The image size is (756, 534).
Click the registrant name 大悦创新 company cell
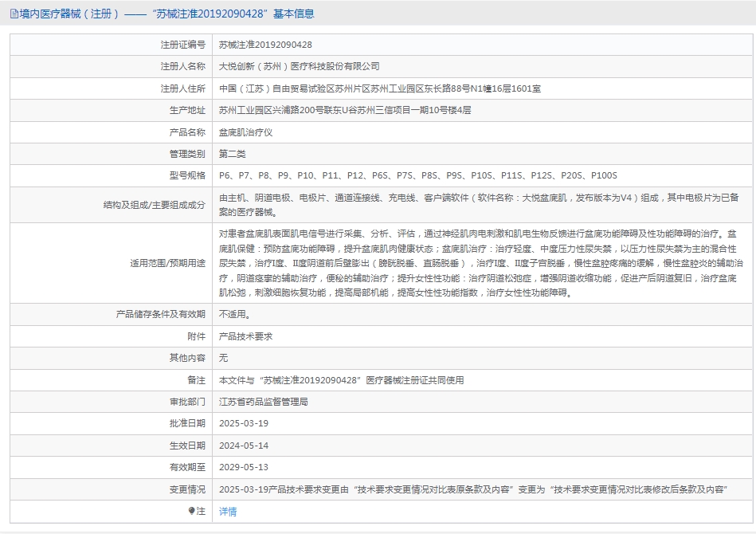click(300, 66)
